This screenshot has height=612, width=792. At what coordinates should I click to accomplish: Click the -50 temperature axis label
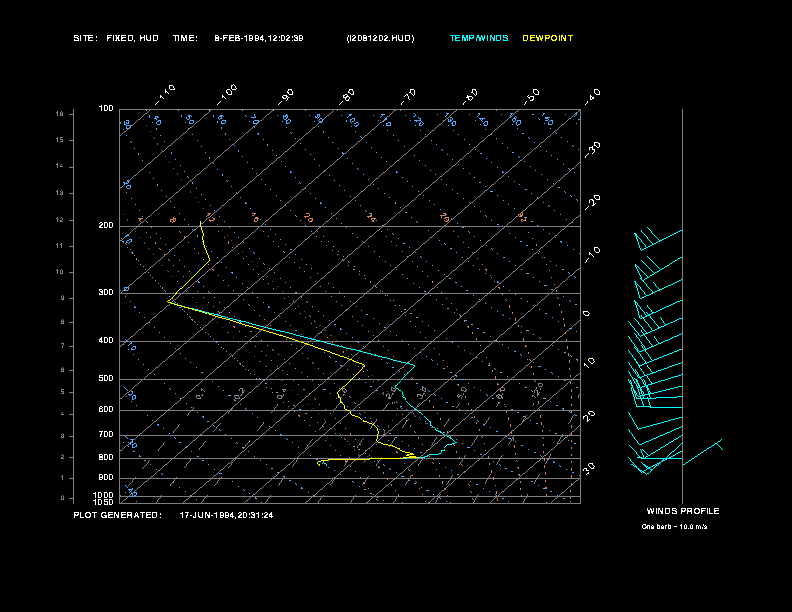tap(532, 97)
